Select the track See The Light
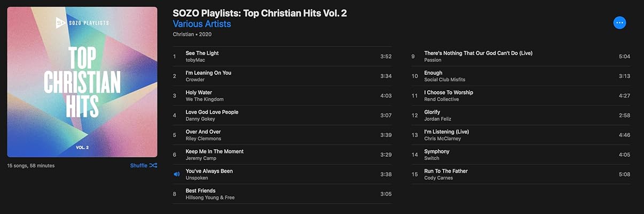The height and width of the screenshot is (214, 644). pos(202,53)
